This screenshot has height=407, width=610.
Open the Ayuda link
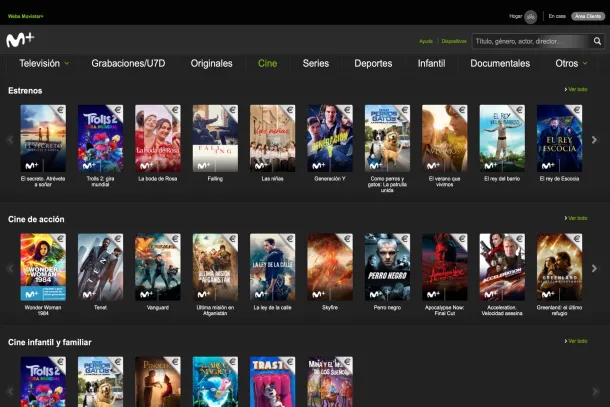click(x=426, y=42)
